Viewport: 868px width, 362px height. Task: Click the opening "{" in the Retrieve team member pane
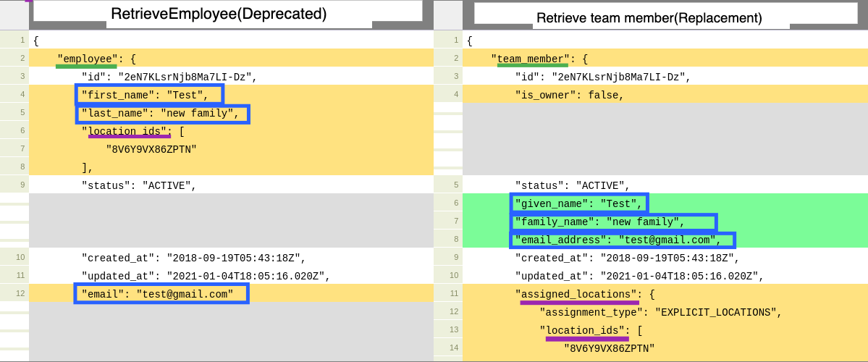click(470, 41)
